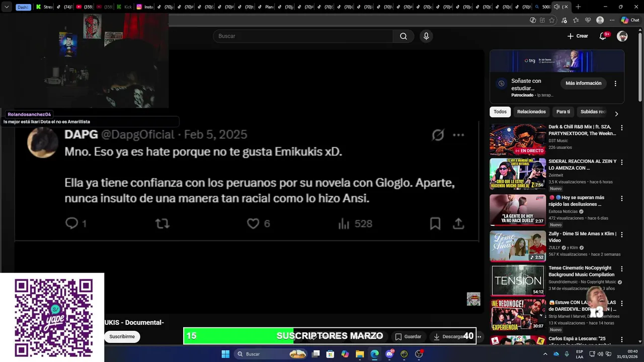Open Edge settings and more menu
The image size is (644, 362).
pyautogui.click(x=612, y=20)
